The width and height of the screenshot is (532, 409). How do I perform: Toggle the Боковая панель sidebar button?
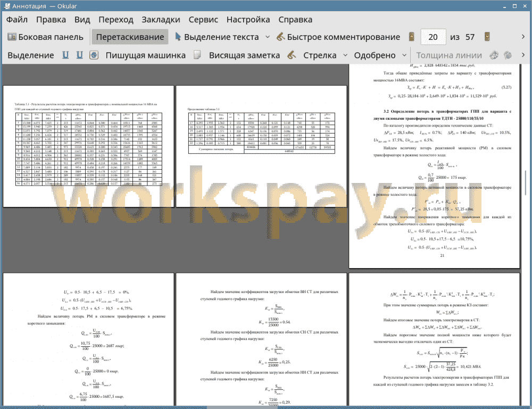[x=45, y=37]
